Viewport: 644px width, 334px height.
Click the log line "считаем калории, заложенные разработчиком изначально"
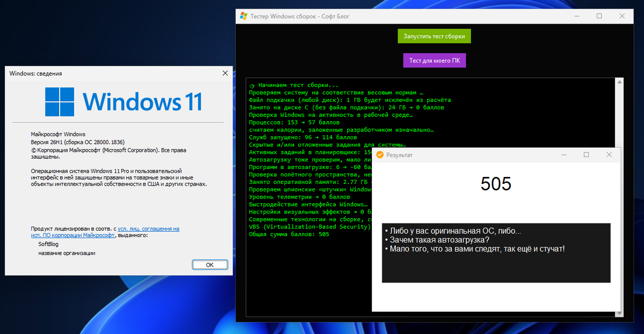341,130
